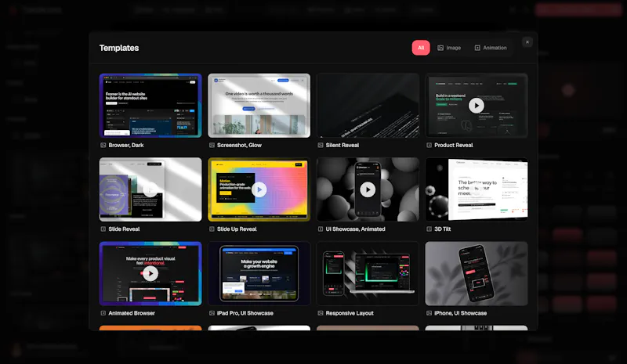Select the Slide Reveal label text
This screenshot has height=364, width=627.
(x=124, y=229)
